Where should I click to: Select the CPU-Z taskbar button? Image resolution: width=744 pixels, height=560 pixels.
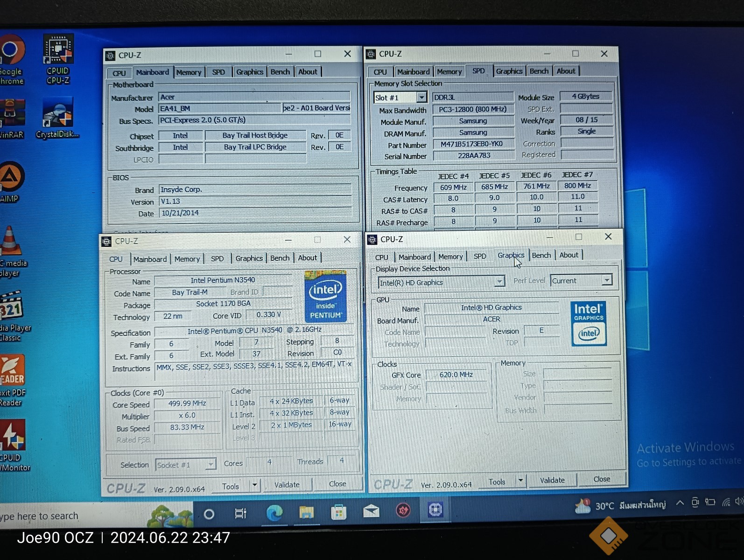pyautogui.click(x=435, y=510)
